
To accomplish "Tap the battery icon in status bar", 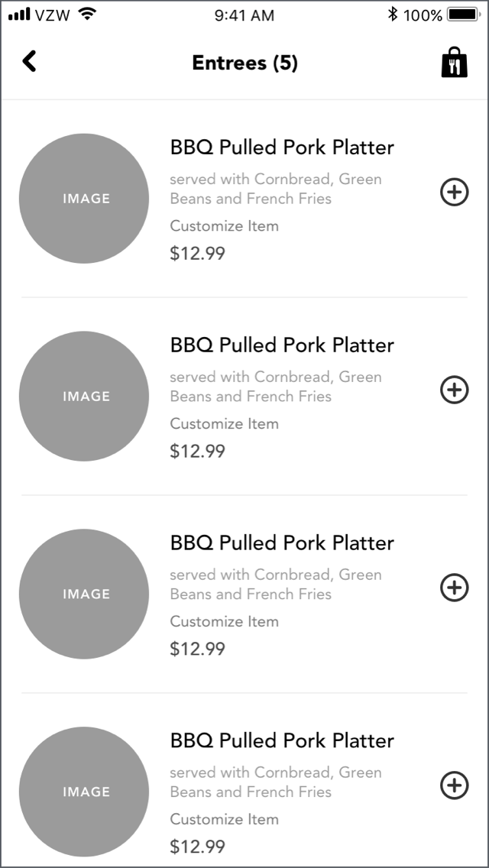I will (464, 15).
